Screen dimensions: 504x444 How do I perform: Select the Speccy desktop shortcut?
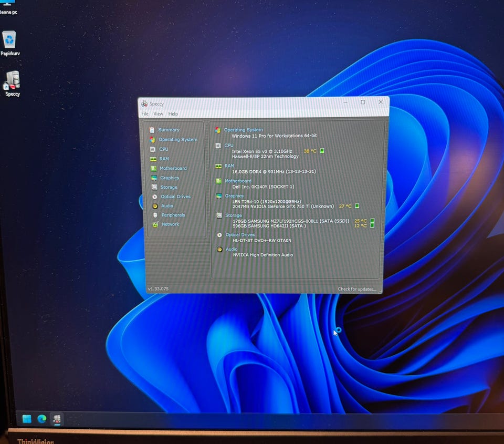click(x=12, y=84)
